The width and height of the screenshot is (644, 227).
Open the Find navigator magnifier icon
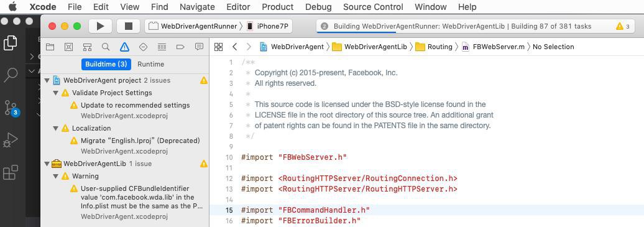point(106,47)
